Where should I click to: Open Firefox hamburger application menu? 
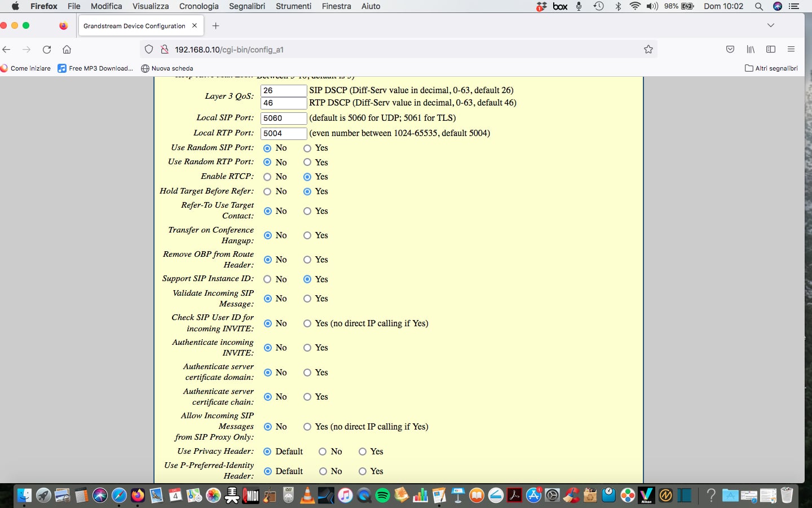[x=791, y=50]
